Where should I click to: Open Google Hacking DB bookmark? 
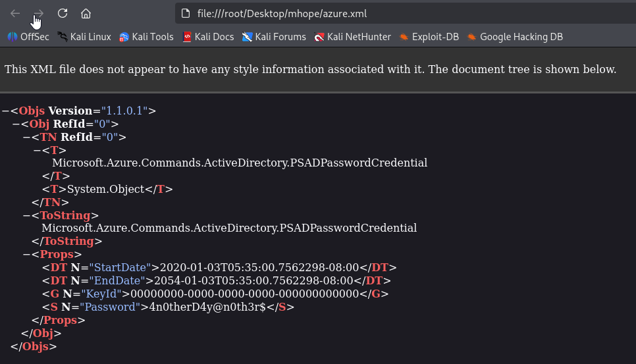tap(515, 37)
